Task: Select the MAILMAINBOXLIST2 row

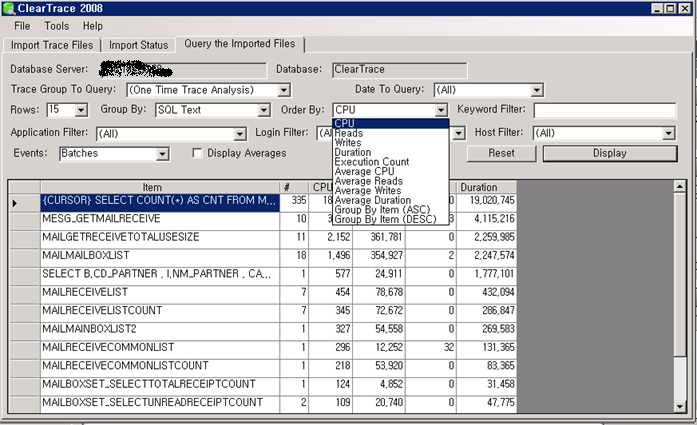Action: pos(160,331)
